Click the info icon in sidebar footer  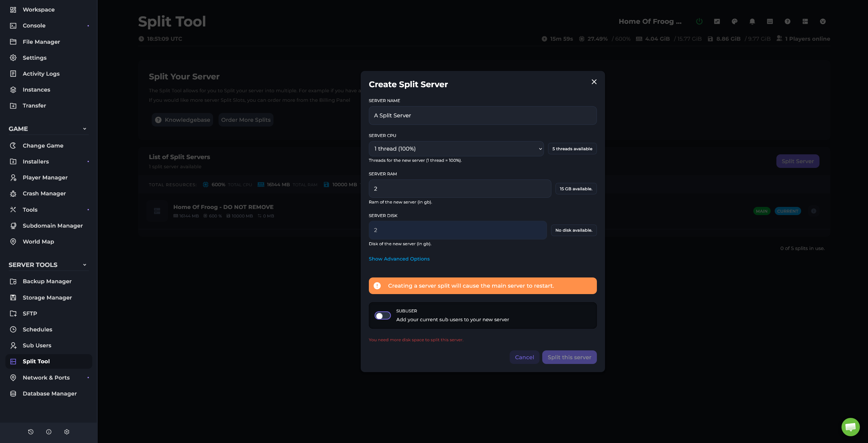pos(49,432)
